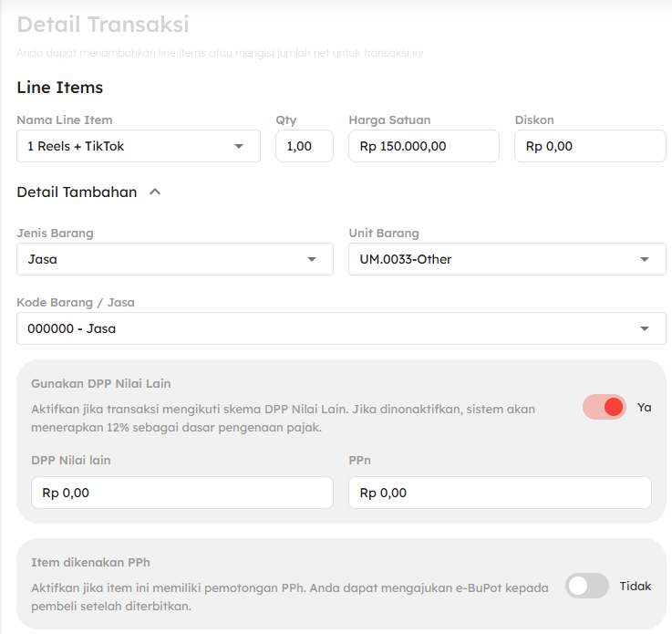Click the "Tidak" label beside PPh switch

point(635,586)
